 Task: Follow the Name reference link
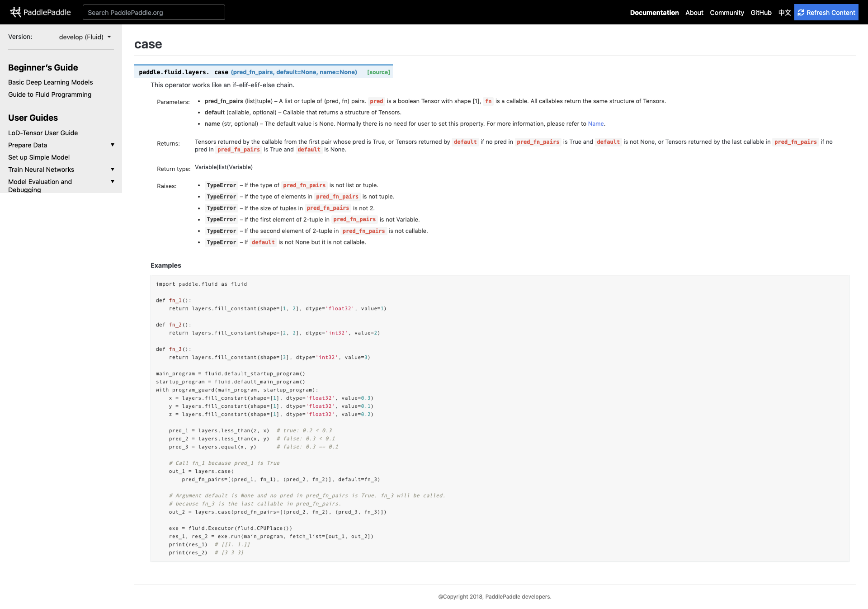[595, 124]
